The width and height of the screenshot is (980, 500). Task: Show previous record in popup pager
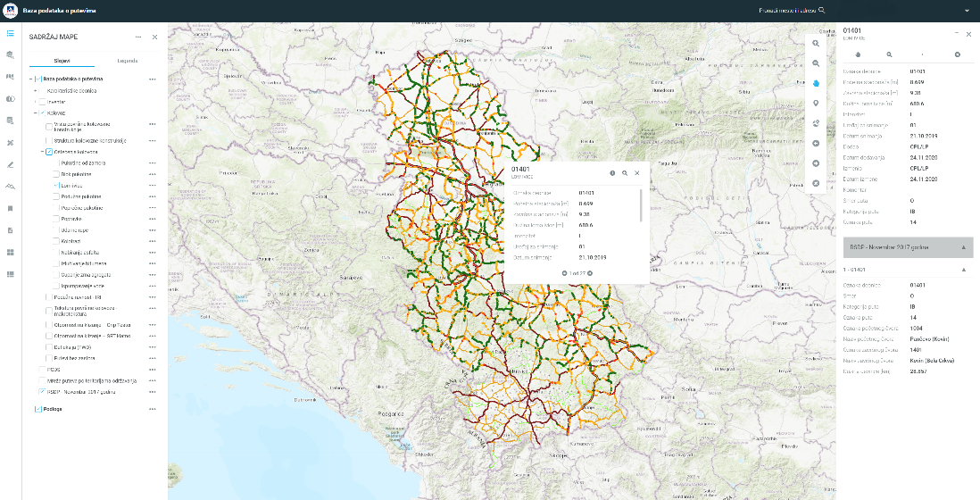click(x=564, y=273)
